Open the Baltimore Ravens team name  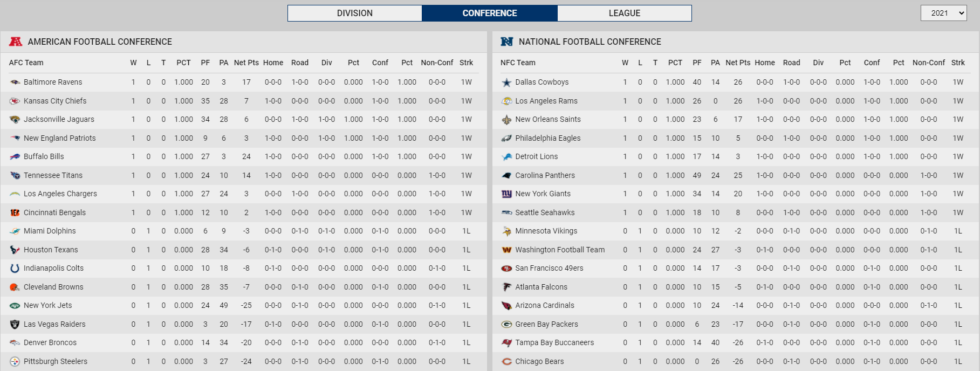click(x=53, y=82)
